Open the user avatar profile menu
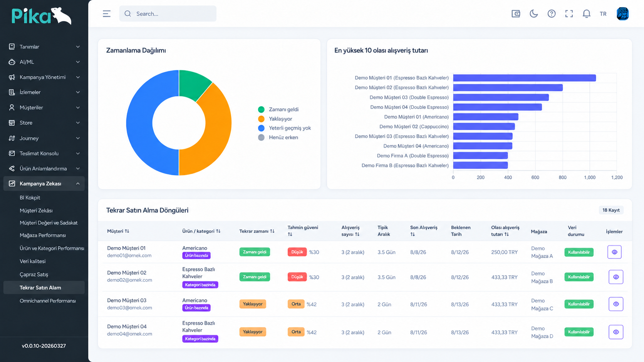The image size is (644, 362). click(x=622, y=14)
